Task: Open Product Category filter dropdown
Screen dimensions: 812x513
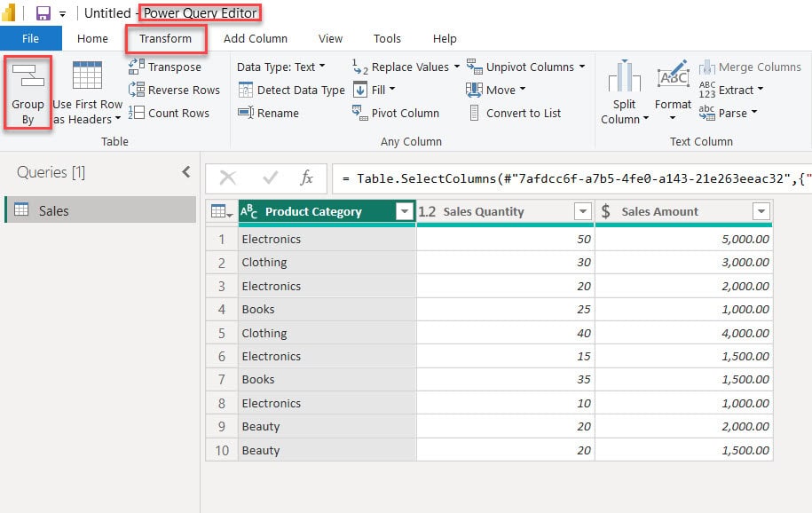Action: click(404, 211)
